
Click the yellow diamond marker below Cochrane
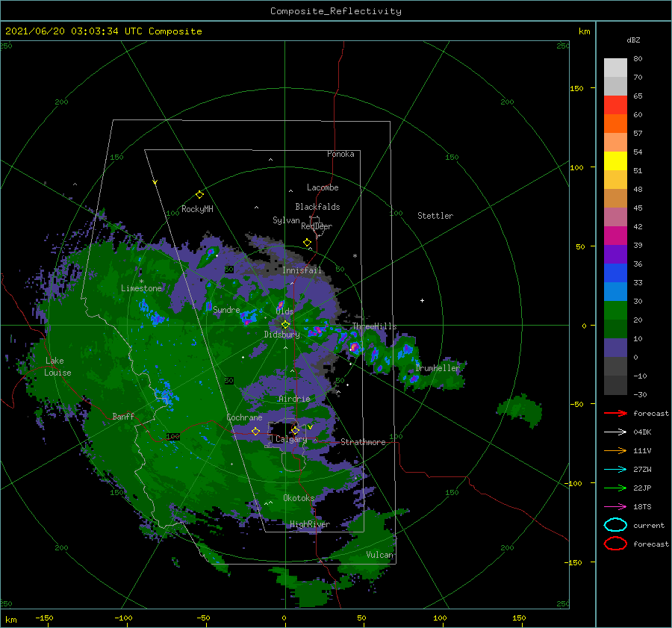pyautogui.click(x=255, y=431)
